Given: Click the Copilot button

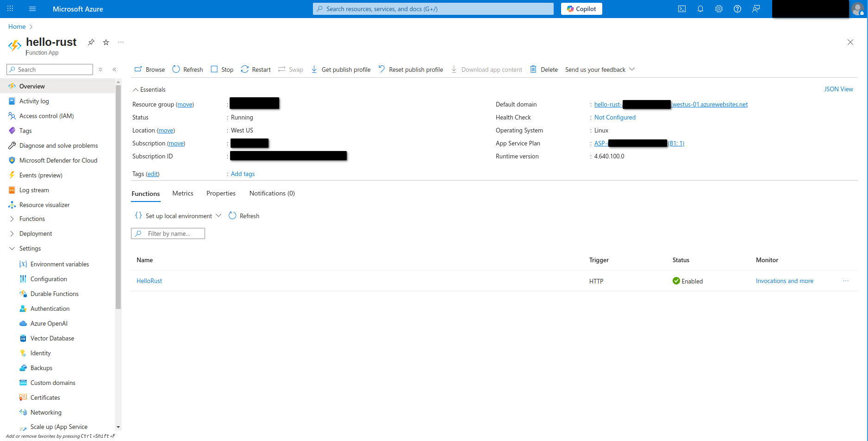Looking at the screenshot, I should (581, 9).
